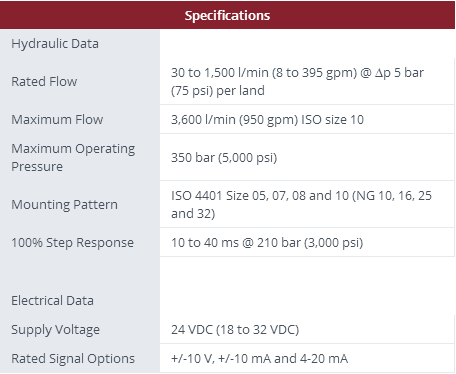This screenshot has width=456, height=374.
Task: Click the Δp 5 bar text in Rated Flow
Action: [x=399, y=73]
